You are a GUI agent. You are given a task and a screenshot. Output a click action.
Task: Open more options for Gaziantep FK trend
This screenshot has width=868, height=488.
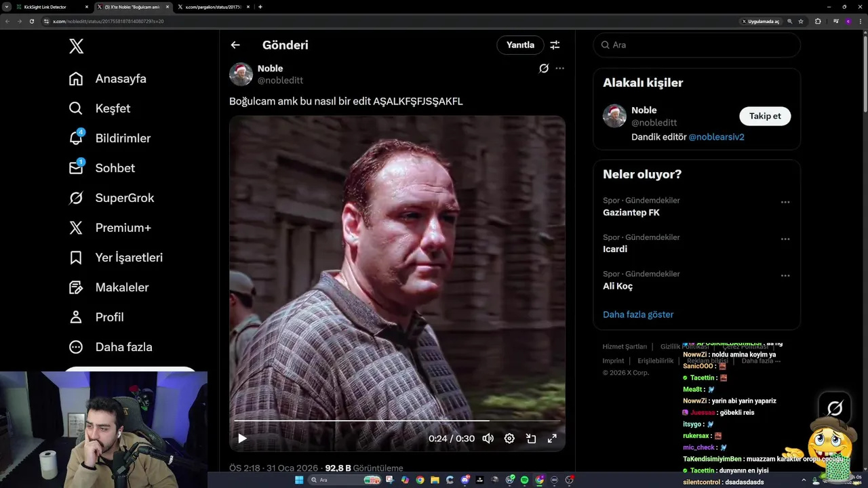[x=785, y=202]
